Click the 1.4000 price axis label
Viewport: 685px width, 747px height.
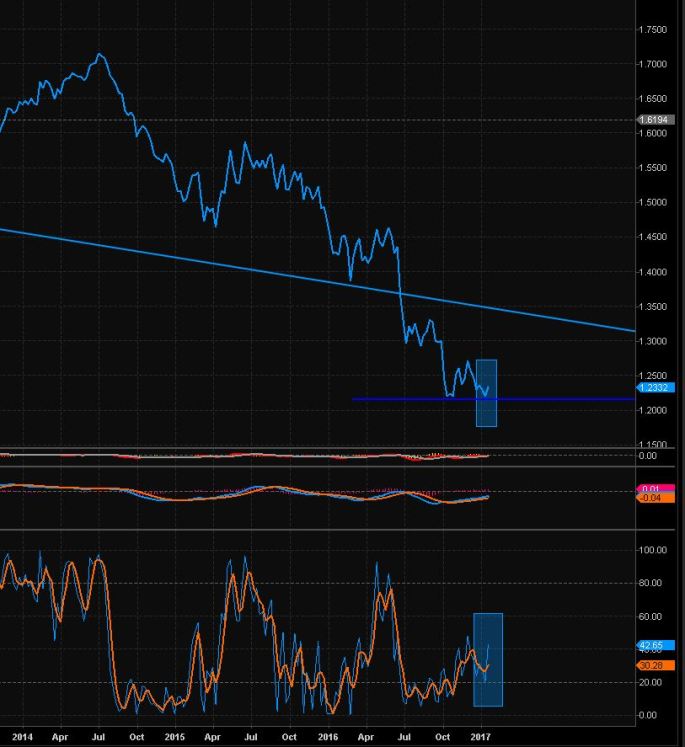654,272
